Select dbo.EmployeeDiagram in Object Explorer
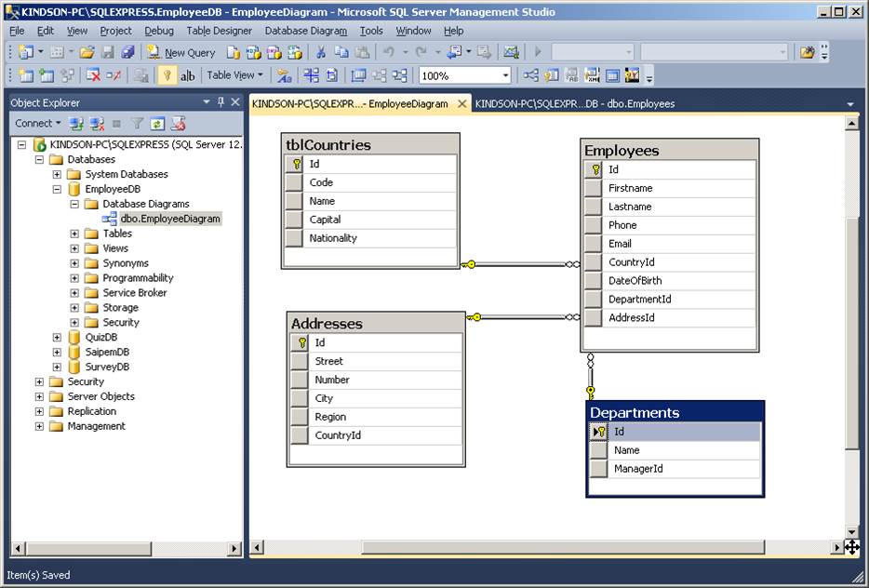Screen dimensions: 869x588 click(x=172, y=219)
